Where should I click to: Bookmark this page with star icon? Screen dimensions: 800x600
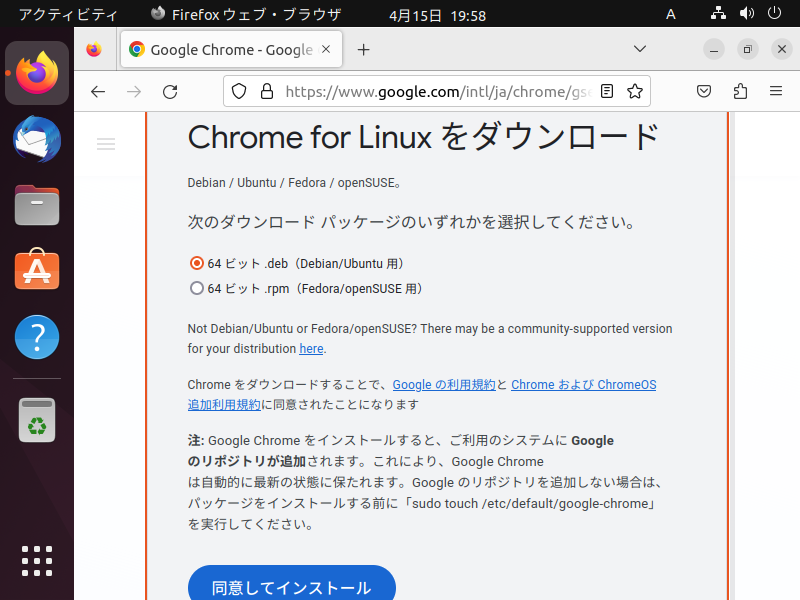[635, 91]
